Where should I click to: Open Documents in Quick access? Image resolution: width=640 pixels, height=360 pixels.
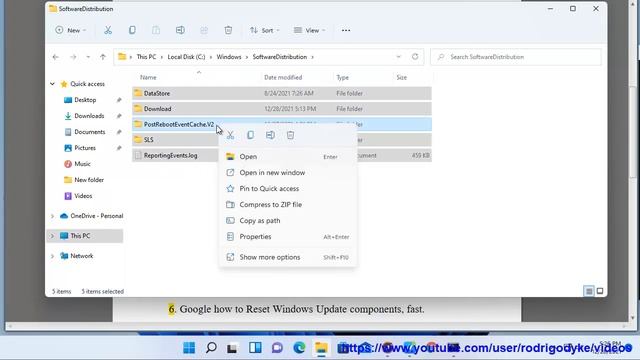[x=89, y=132]
